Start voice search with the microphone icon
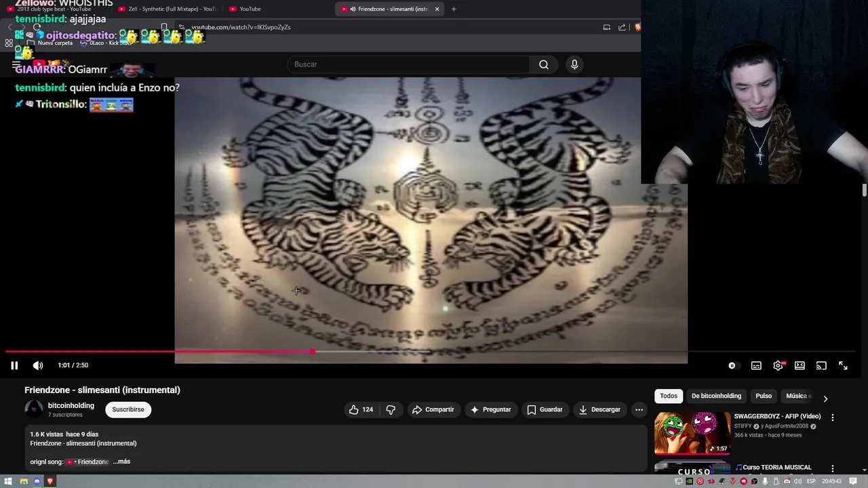 tap(574, 64)
